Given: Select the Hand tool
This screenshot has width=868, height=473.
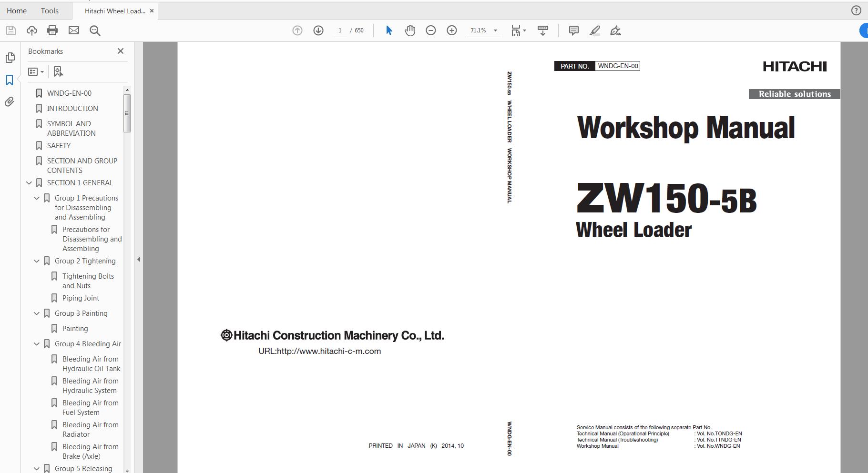Looking at the screenshot, I should pos(410,30).
